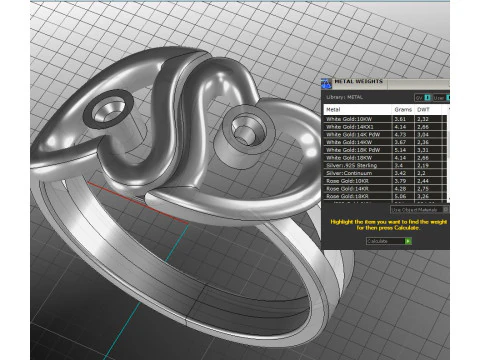Toggle the User library button
The width and height of the screenshot is (480, 360).
click(441, 98)
